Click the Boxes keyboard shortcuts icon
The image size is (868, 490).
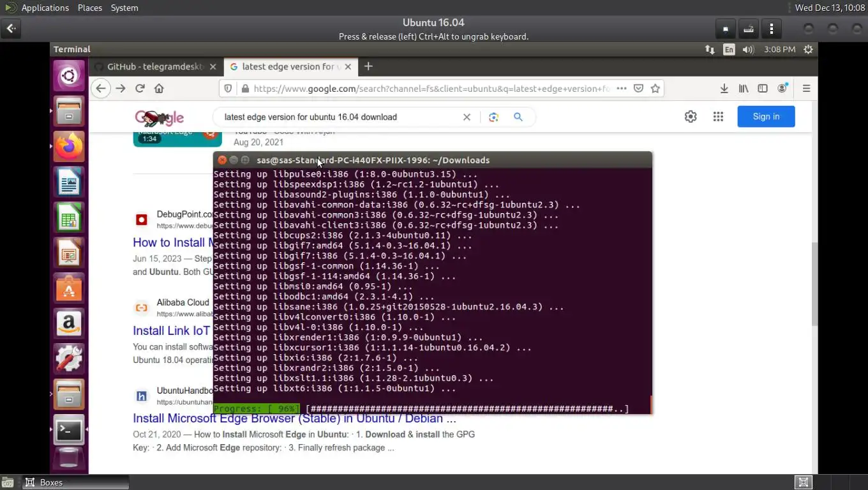[749, 29]
